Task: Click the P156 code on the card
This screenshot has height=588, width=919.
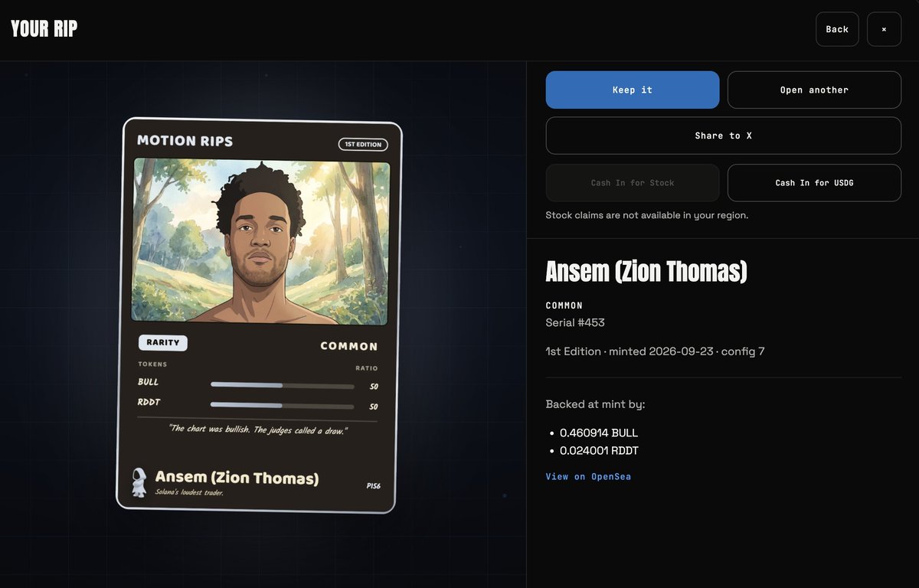Action: click(374, 486)
